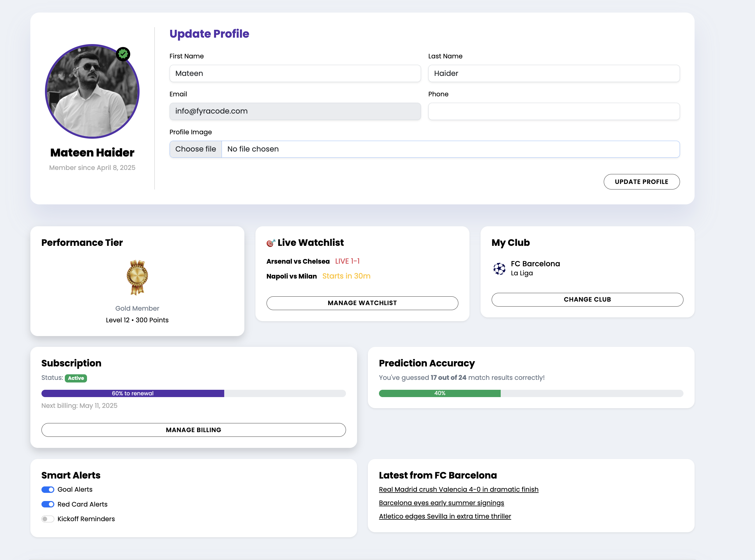Click the First Name field containing Mateen
The image size is (755, 560).
(x=295, y=73)
